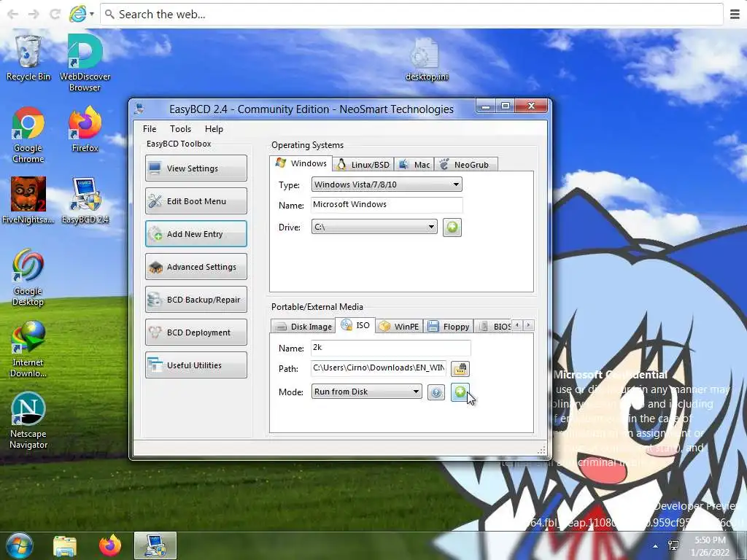This screenshot has height=560, width=747.
Task: Select the Windows operating systems tab
Action: pos(301,163)
